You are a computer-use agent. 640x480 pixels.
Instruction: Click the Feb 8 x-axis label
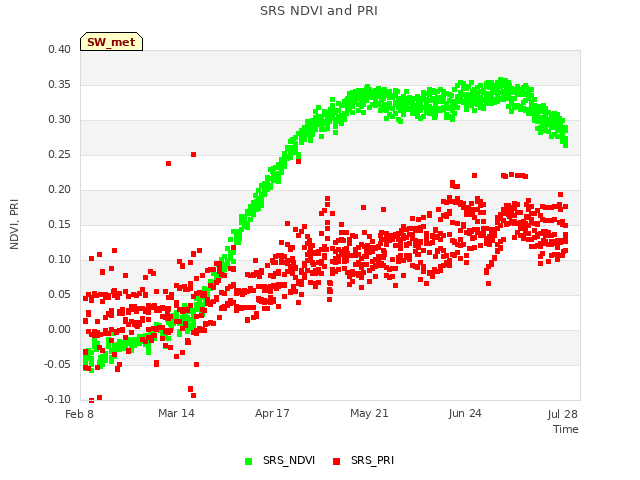pyautogui.click(x=79, y=414)
